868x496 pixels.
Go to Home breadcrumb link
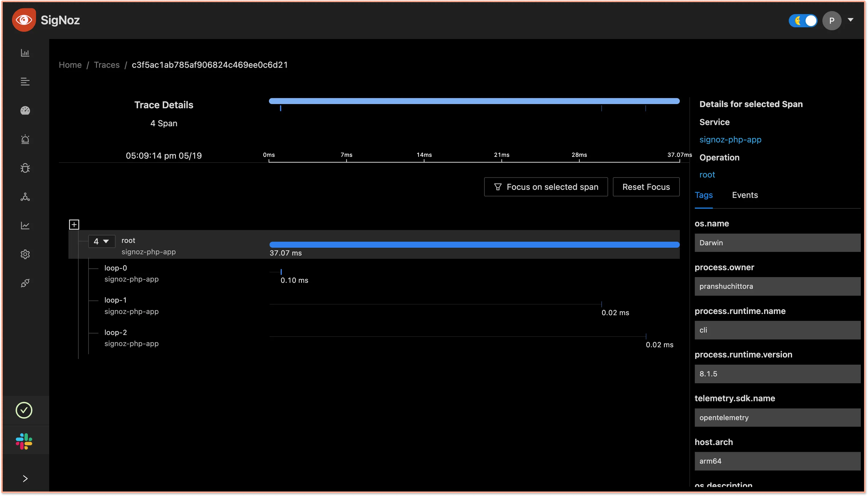point(70,65)
